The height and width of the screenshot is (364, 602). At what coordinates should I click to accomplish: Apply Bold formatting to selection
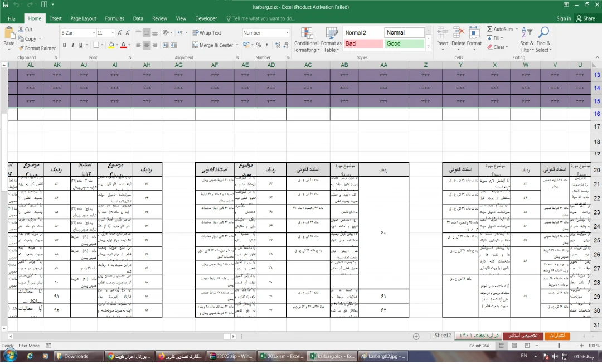pos(65,45)
